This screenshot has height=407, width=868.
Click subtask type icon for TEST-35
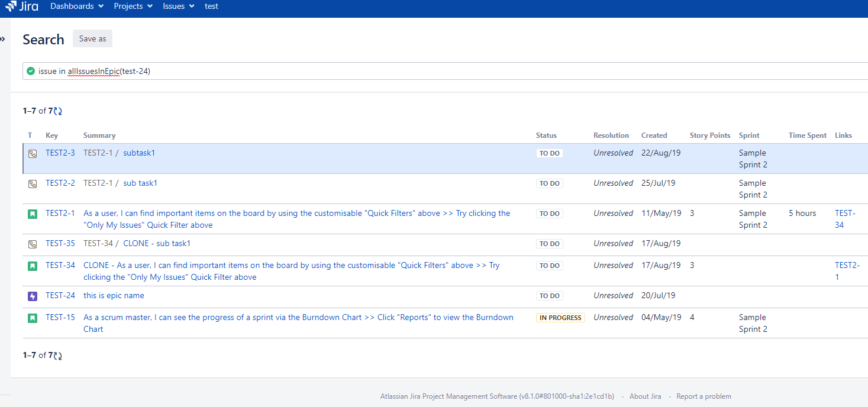pos(33,244)
